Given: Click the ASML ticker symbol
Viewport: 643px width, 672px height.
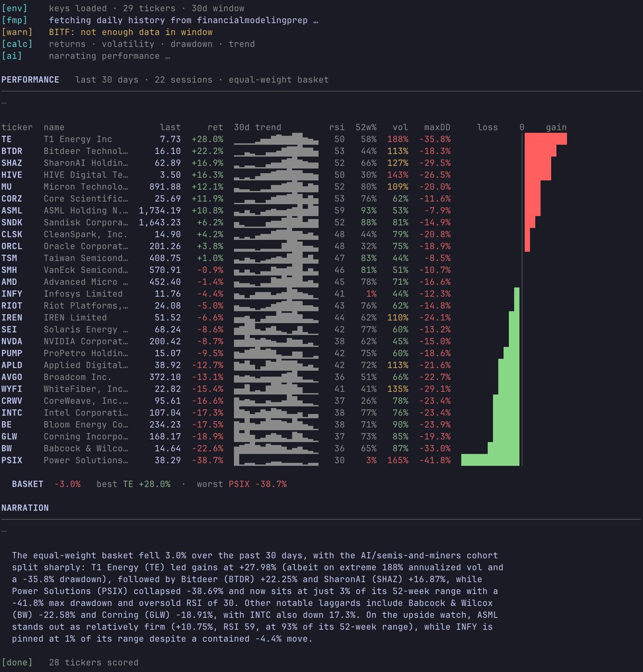Looking at the screenshot, I should tap(12, 211).
